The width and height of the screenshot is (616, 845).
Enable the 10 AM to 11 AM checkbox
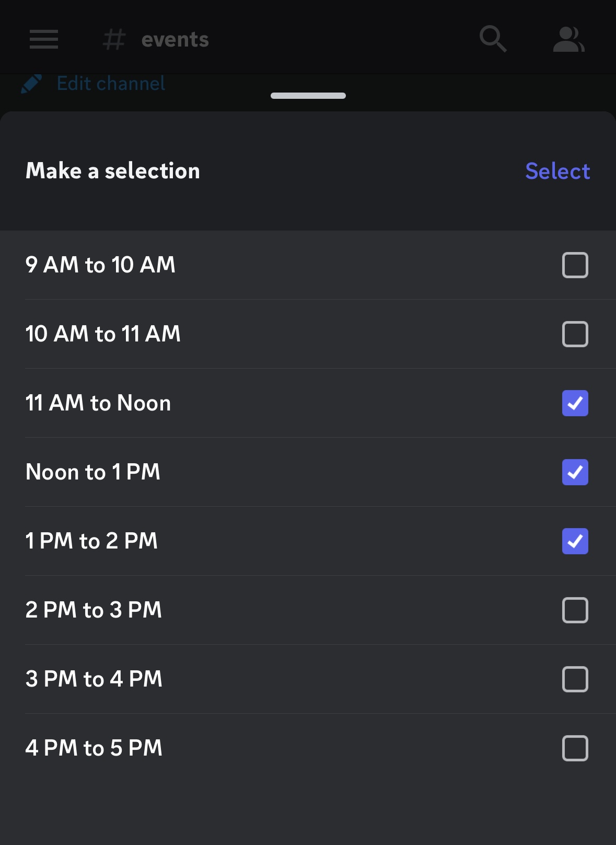pos(575,334)
